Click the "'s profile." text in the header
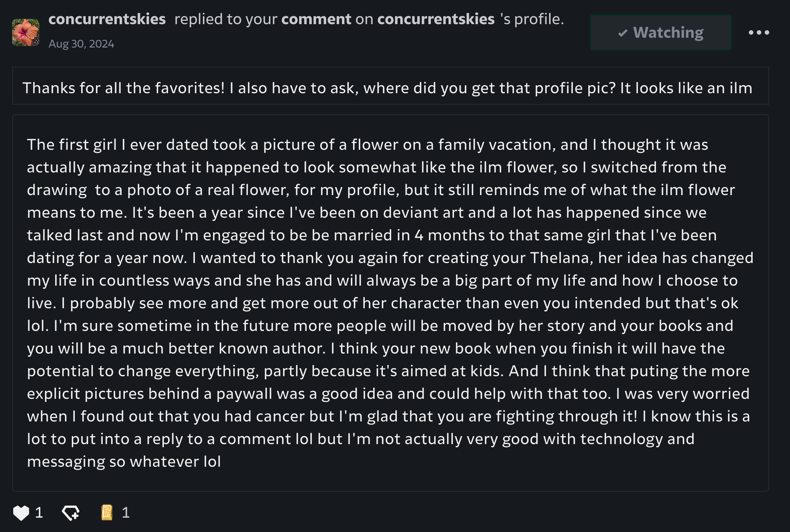This screenshot has height=532, width=790. coord(532,19)
